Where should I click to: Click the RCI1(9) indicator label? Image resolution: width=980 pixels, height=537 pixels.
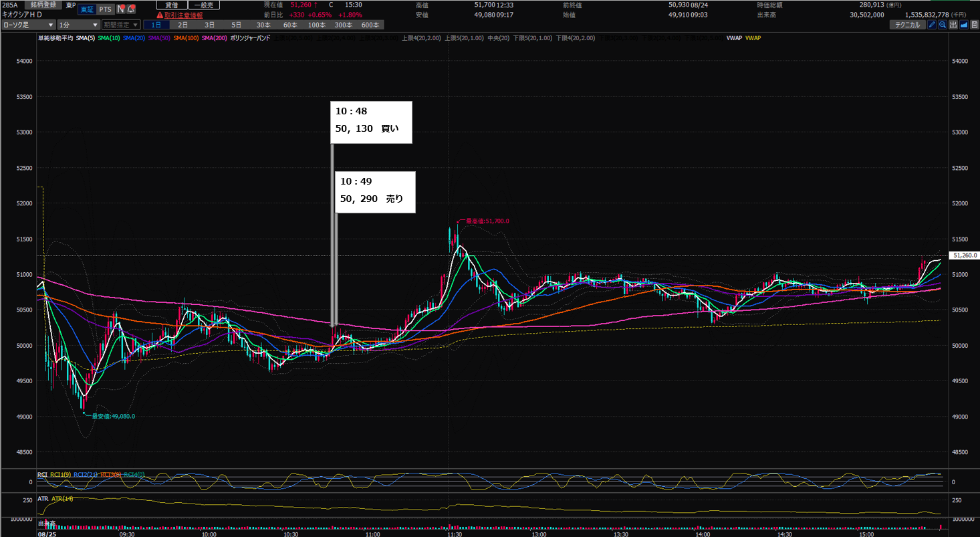pyautogui.click(x=60, y=475)
